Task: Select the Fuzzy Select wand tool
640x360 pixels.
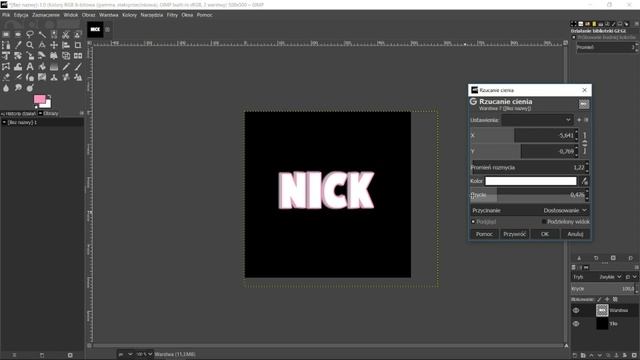Action: click(42, 35)
